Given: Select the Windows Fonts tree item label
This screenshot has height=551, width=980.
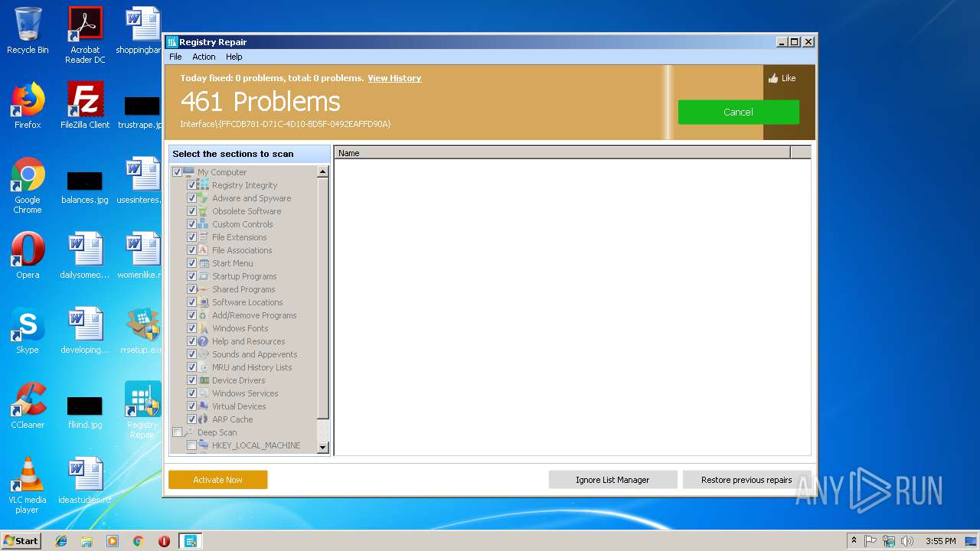Looking at the screenshot, I should [x=240, y=328].
